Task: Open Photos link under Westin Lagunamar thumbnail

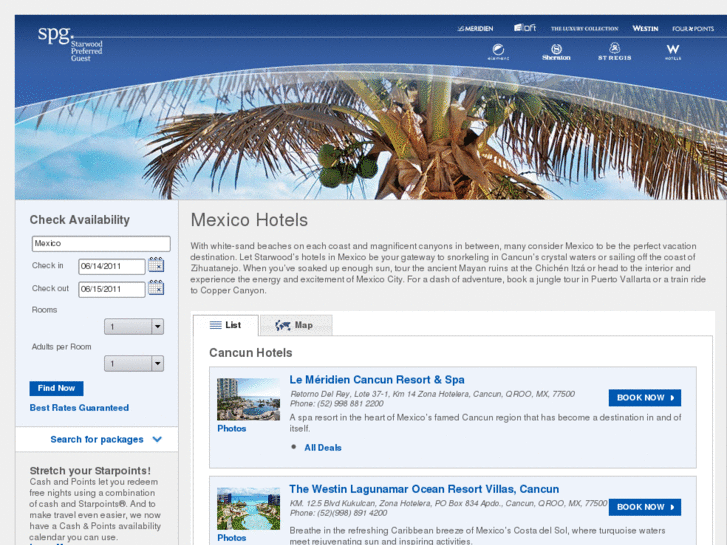Action: point(232,538)
